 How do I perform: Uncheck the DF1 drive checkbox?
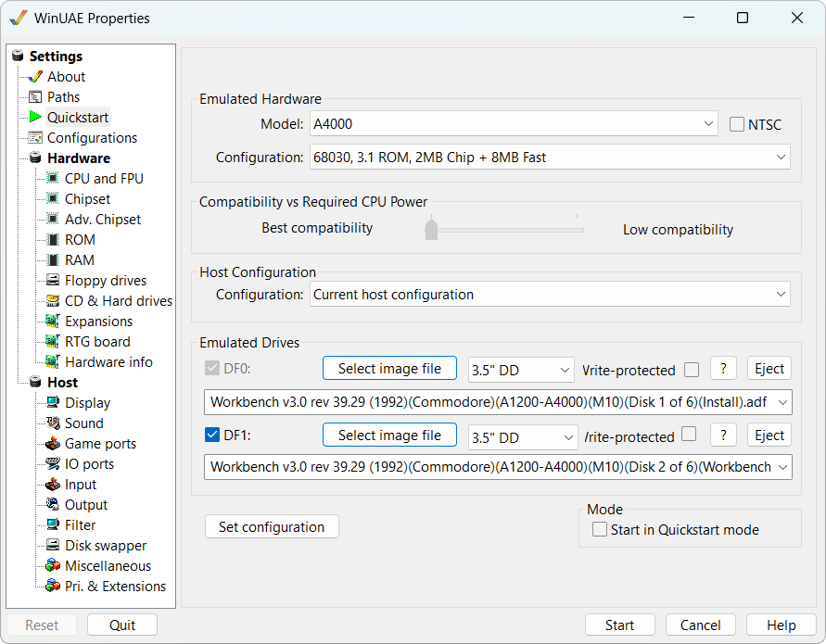[x=211, y=436]
